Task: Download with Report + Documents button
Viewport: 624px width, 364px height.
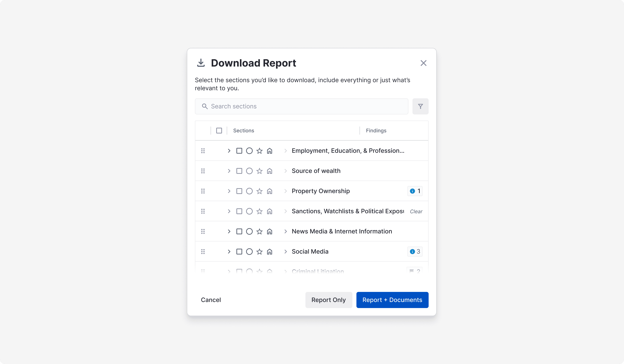Action: (392, 300)
